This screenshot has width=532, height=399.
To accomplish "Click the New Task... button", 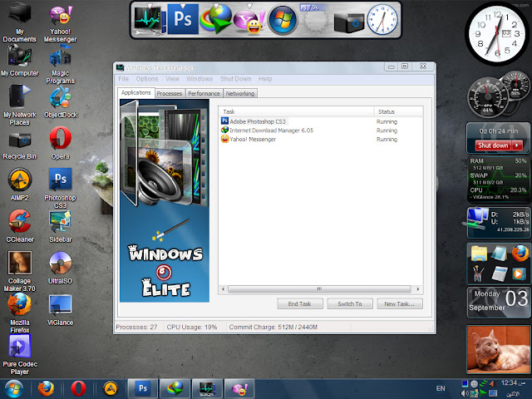I will pyautogui.click(x=399, y=303).
